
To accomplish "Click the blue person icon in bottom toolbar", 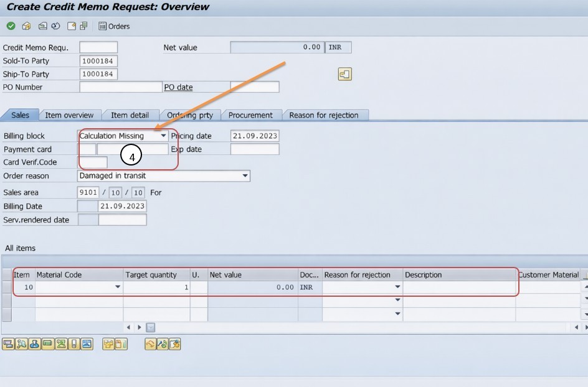I will pos(35,344).
